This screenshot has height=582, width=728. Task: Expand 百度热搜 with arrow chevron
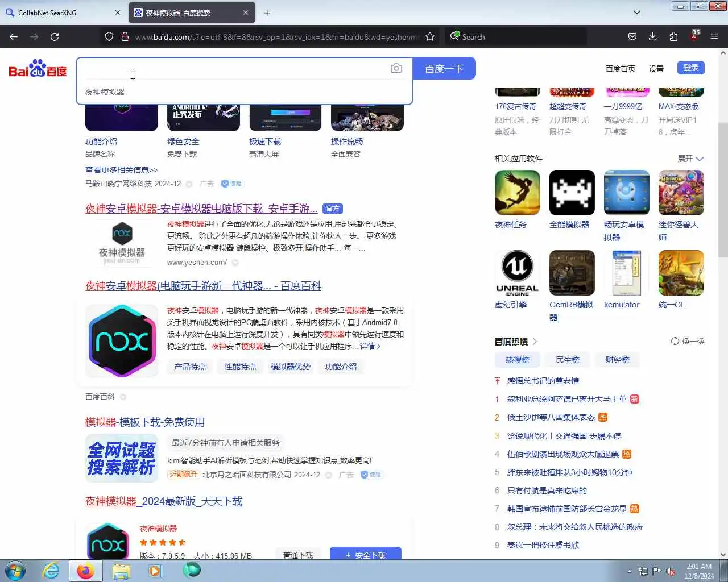(x=535, y=342)
